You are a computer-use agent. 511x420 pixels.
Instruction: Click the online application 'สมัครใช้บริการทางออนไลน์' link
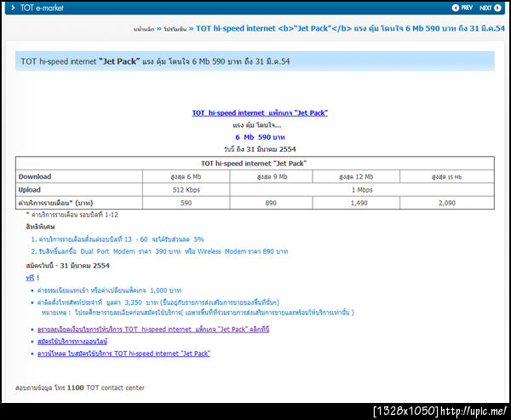pyautogui.click(x=72, y=342)
